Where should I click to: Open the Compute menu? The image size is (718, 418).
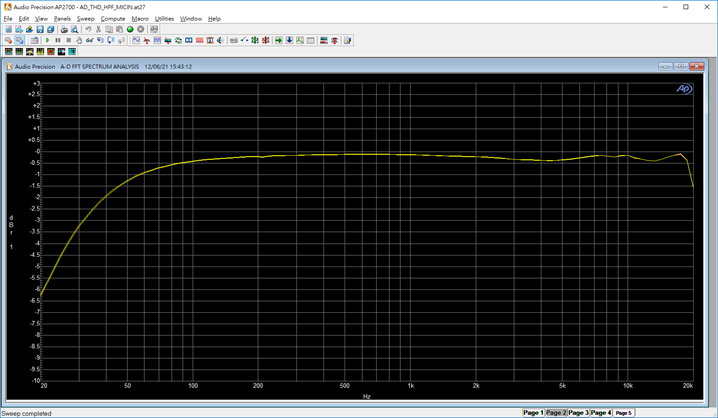pos(113,18)
